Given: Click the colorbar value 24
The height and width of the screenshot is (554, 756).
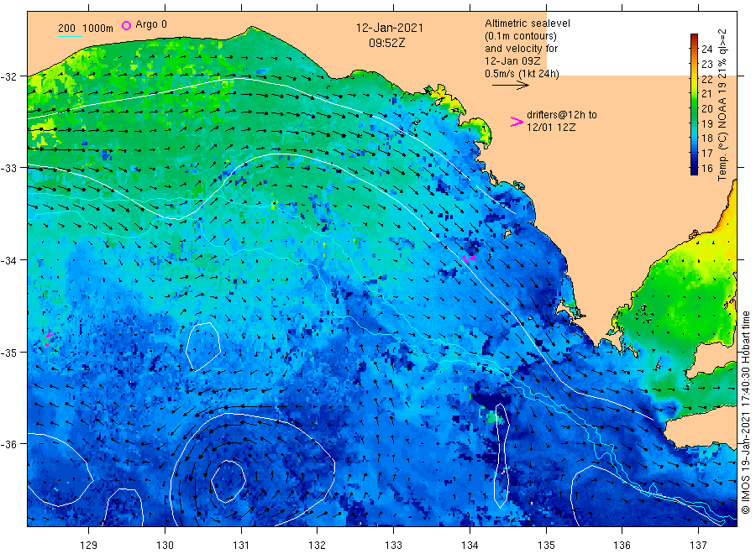Looking at the screenshot, I should coord(706,50).
